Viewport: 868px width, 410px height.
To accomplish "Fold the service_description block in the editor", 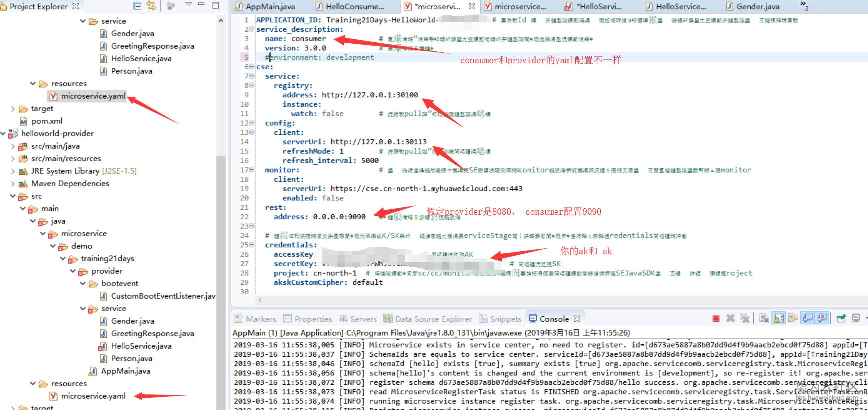I will (x=251, y=29).
